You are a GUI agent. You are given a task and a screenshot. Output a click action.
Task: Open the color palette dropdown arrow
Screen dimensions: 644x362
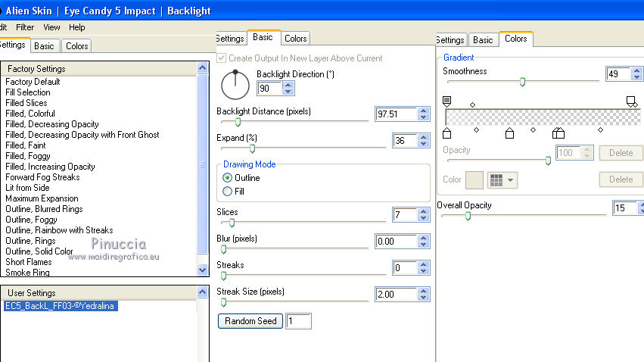pos(511,180)
